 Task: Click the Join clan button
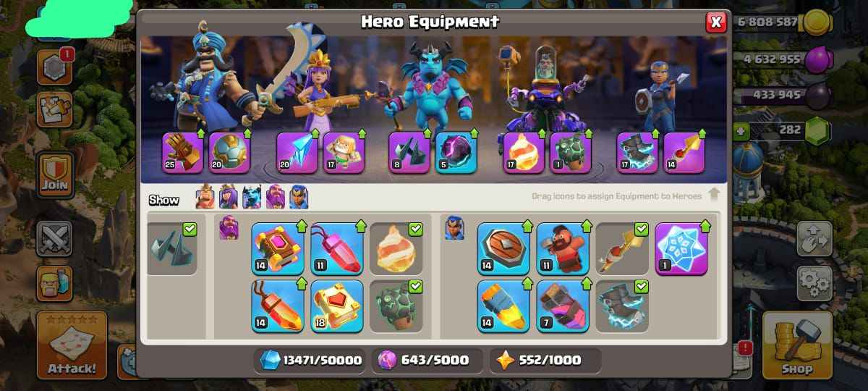click(55, 174)
